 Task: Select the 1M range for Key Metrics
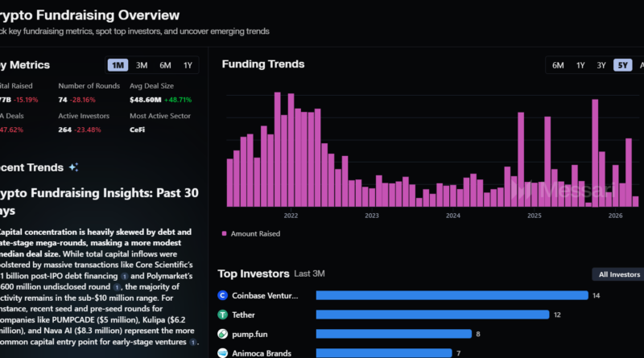[x=118, y=65]
